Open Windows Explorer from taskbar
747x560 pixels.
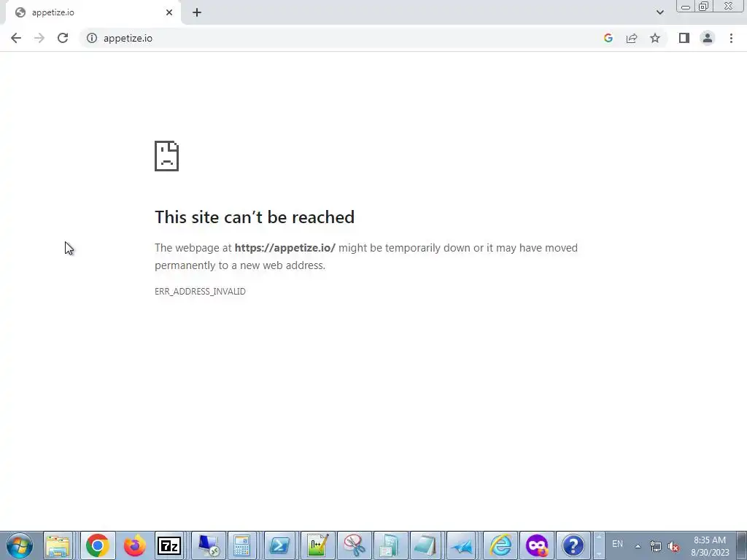click(x=58, y=545)
